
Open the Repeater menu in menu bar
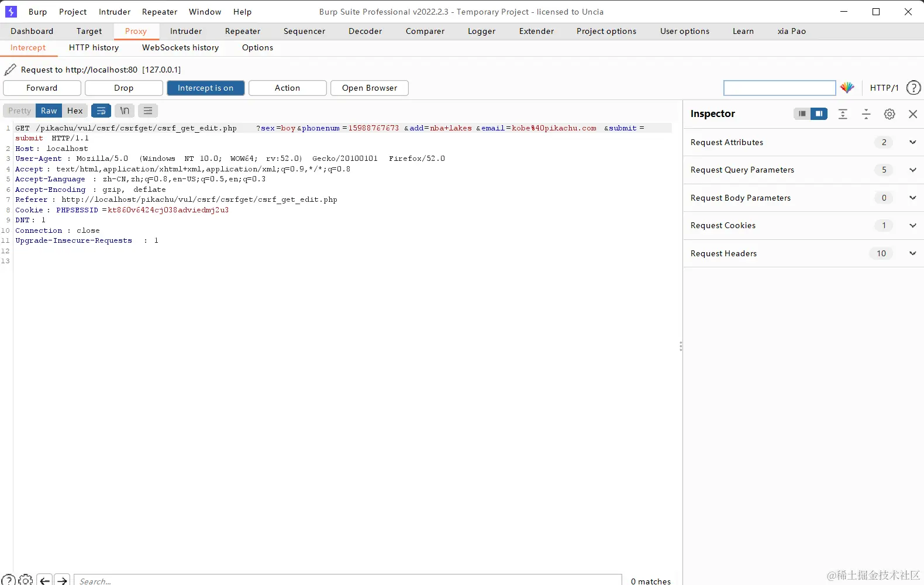pos(160,12)
